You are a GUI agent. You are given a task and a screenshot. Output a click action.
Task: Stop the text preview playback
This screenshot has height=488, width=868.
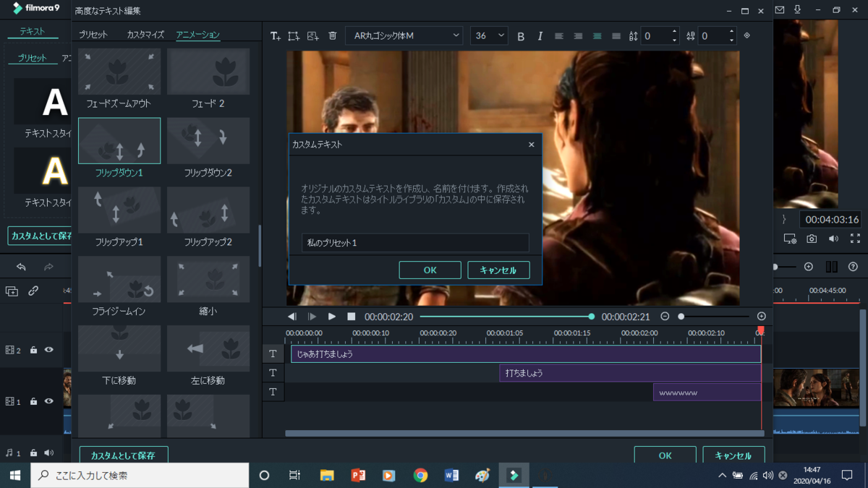pyautogui.click(x=352, y=317)
